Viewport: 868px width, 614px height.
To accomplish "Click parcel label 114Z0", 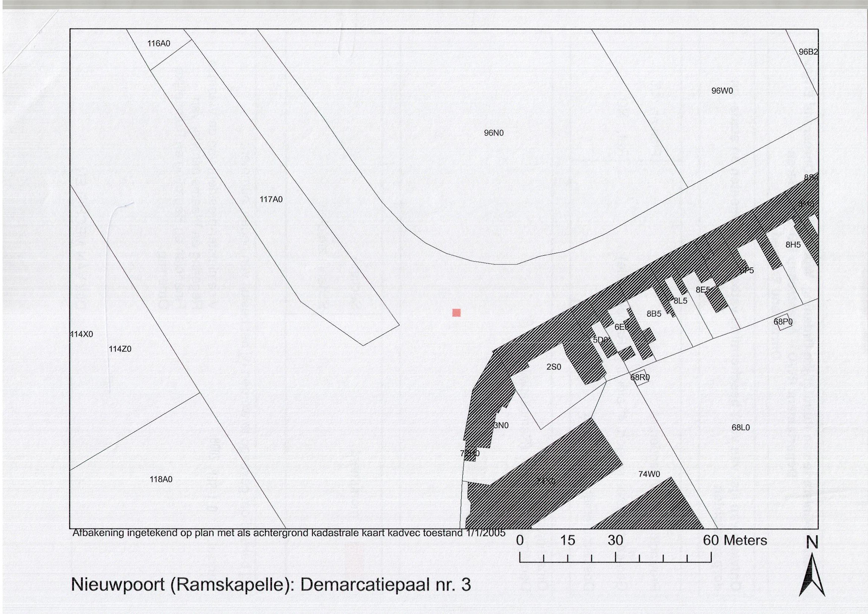I will 120,349.
